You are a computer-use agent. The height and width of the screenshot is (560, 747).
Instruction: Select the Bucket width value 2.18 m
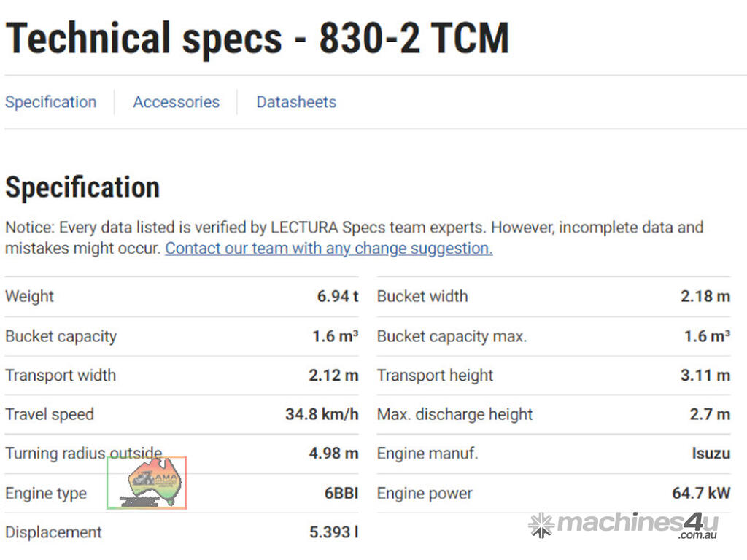[x=705, y=297]
